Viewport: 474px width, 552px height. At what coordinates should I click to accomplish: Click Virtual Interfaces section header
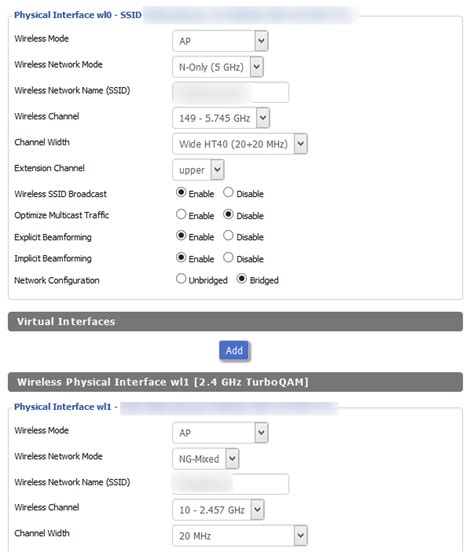[235, 321]
